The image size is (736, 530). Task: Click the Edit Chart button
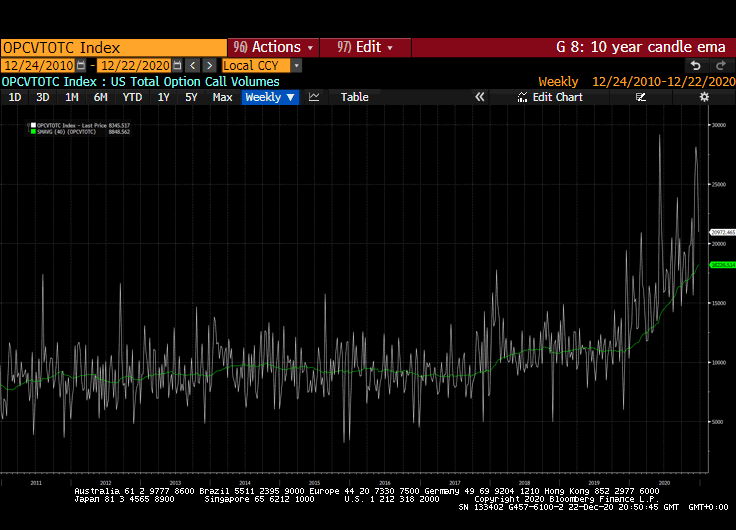(x=551, y=97)
